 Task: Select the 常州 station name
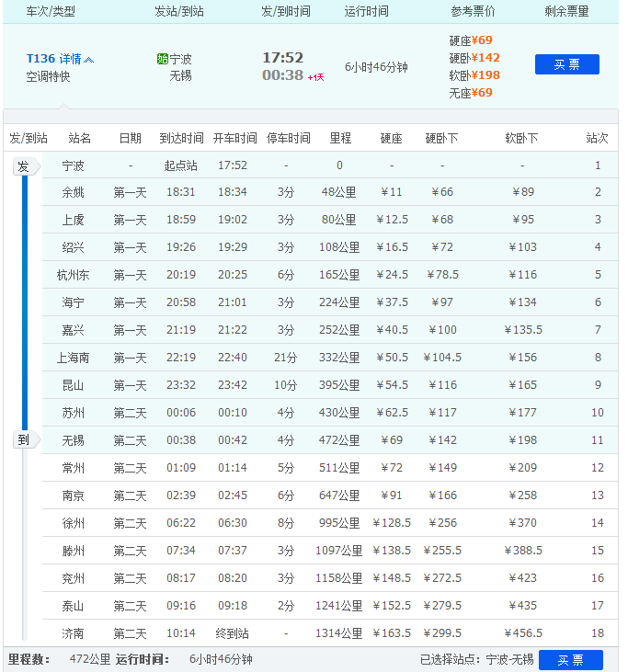click(73, 468)
